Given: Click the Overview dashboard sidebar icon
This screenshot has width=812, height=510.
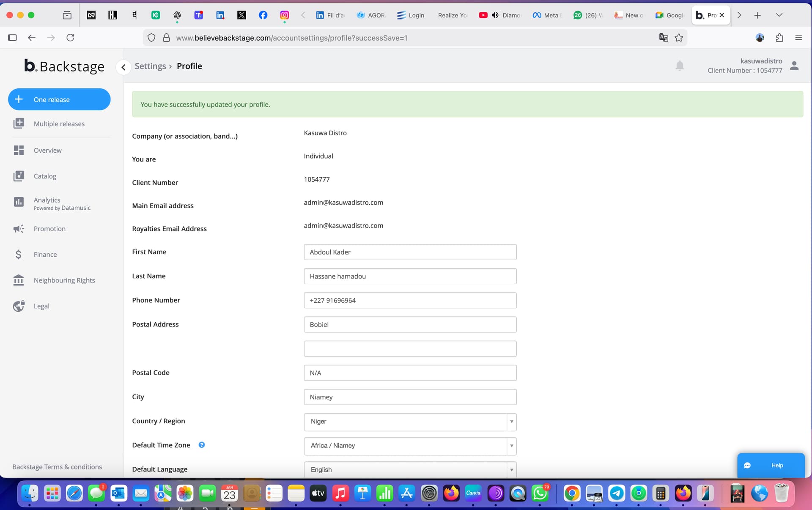Looking at the screenshot, I should tap(19, 150).
